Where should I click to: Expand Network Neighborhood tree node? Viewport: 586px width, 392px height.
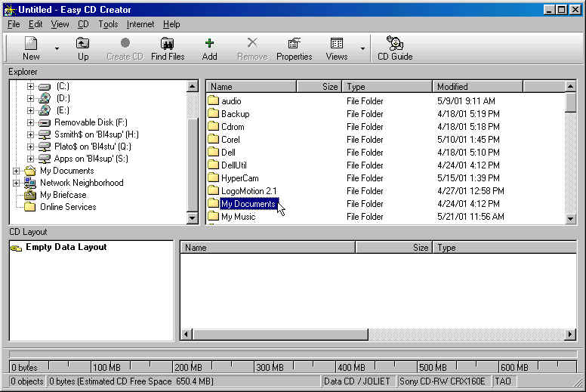pos(16,183)
